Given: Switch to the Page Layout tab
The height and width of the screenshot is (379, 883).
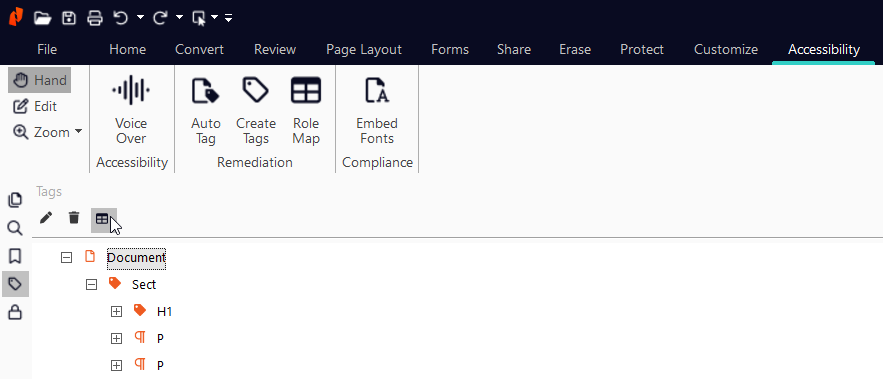Looking at the screenshot, I should (x=364, y=50).
